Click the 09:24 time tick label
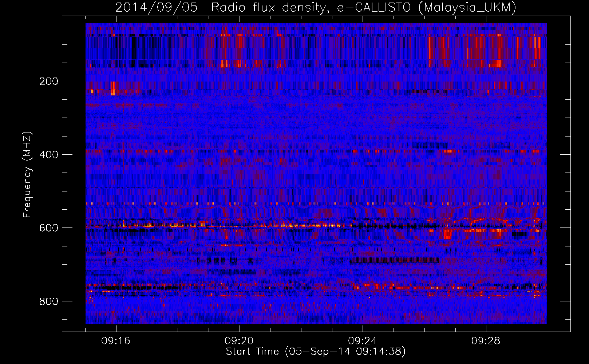 (363, 341)
